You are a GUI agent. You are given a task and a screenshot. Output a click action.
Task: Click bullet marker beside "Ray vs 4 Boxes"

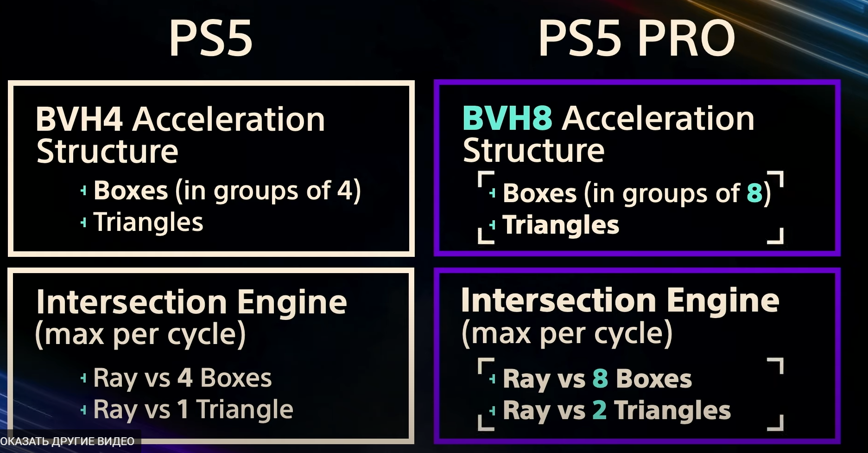(83, 378)
